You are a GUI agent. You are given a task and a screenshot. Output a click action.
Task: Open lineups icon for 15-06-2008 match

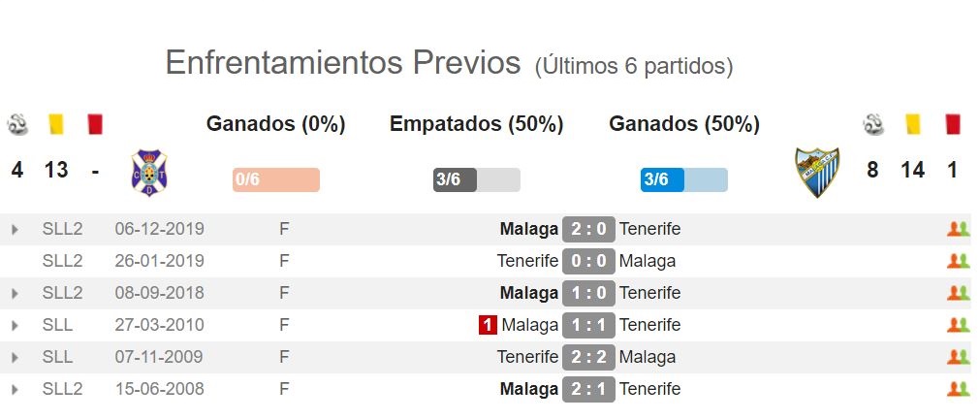958,389
